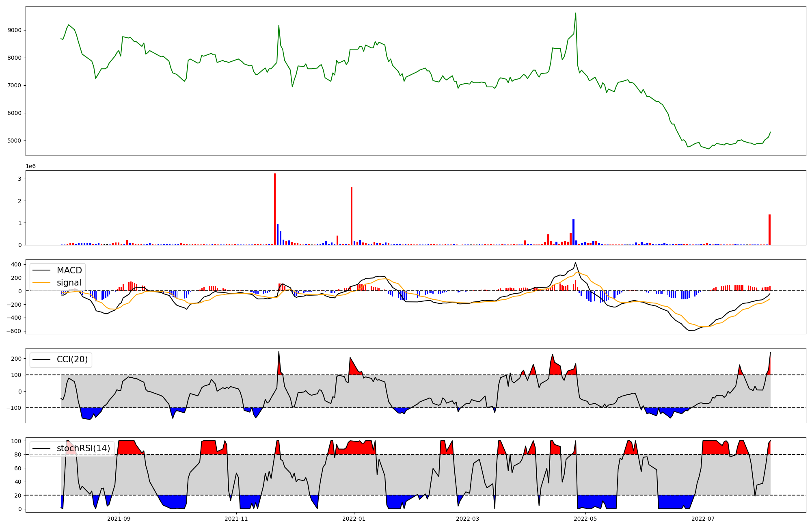Image resolution: width=812 pixels, height=528 pixels.
Task: Click the orange signal line sample in legend
Action: [x=41, y=283]
